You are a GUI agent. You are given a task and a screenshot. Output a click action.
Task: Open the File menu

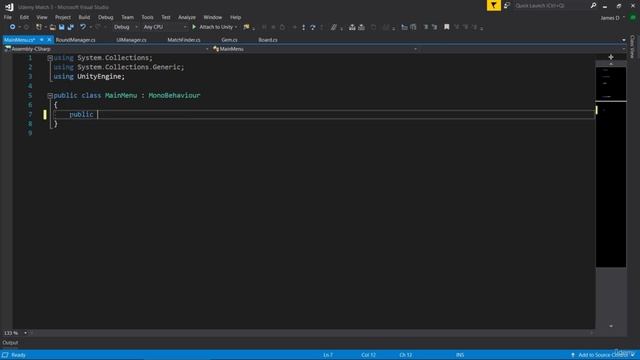pos(8,17)
